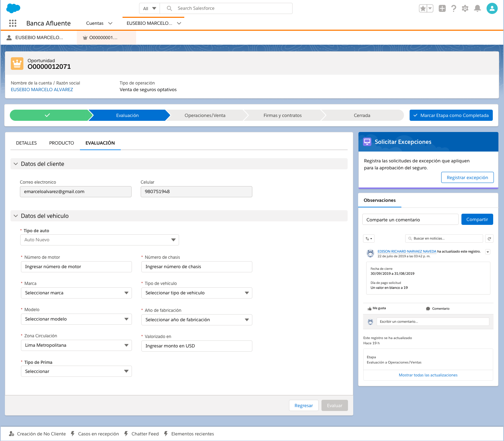Viewport: 504px width, 441px height.
Task: Open the feed post actions dropdown arrow
Action: pos(488,252)
